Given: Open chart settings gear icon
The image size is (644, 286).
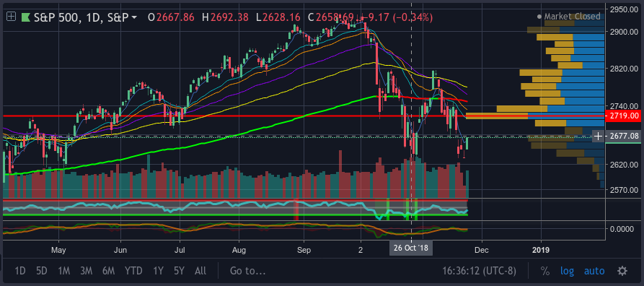Looking at the screenshot, I should pos(622,271).
